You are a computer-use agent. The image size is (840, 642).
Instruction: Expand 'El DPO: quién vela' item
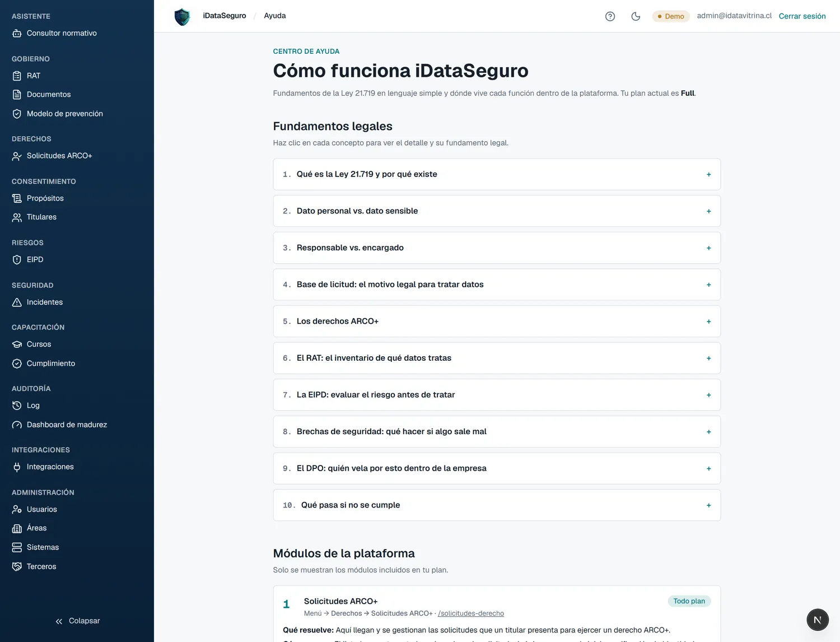497,468
